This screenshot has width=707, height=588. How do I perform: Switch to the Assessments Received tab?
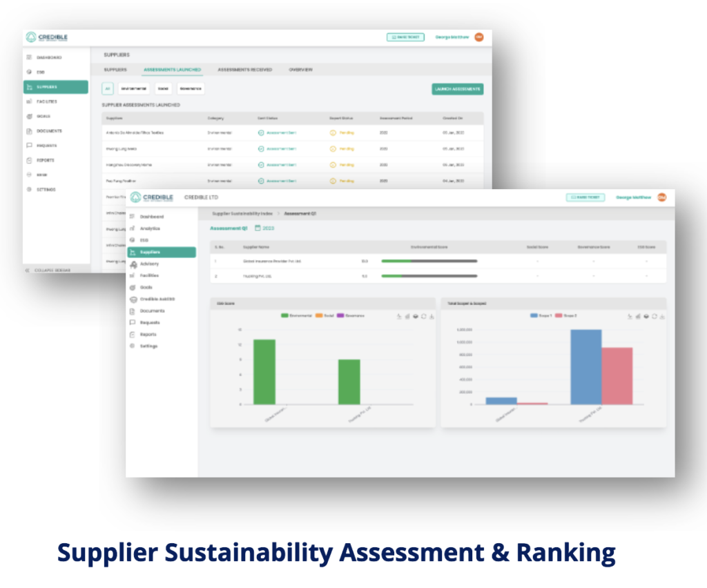click(244, 70)
